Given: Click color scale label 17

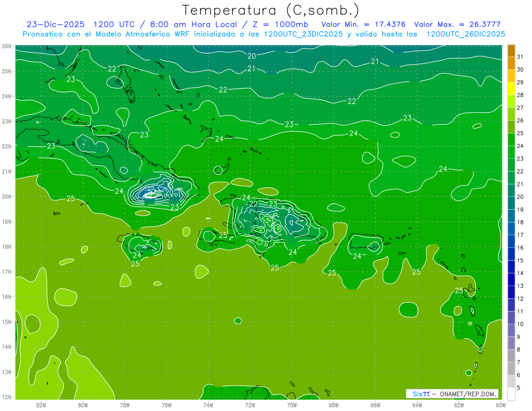Looking at the screenshot, I should tap(520, 235).
